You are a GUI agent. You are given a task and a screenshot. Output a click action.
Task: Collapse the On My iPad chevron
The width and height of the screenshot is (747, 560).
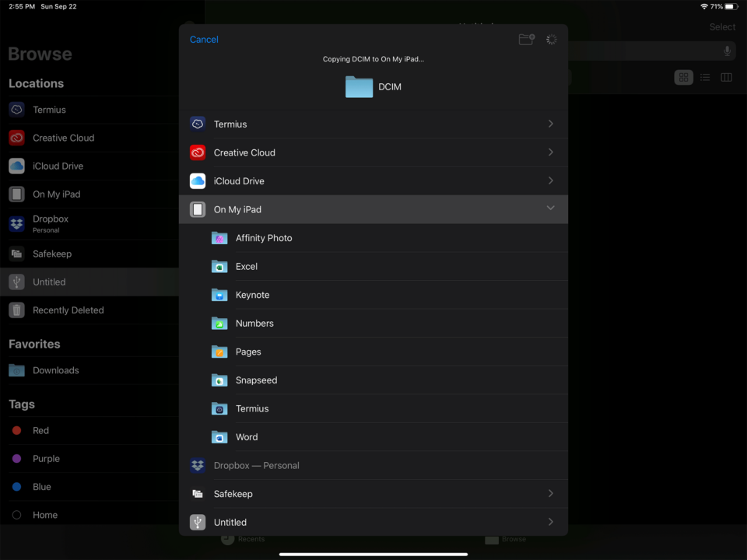(550, 208)
